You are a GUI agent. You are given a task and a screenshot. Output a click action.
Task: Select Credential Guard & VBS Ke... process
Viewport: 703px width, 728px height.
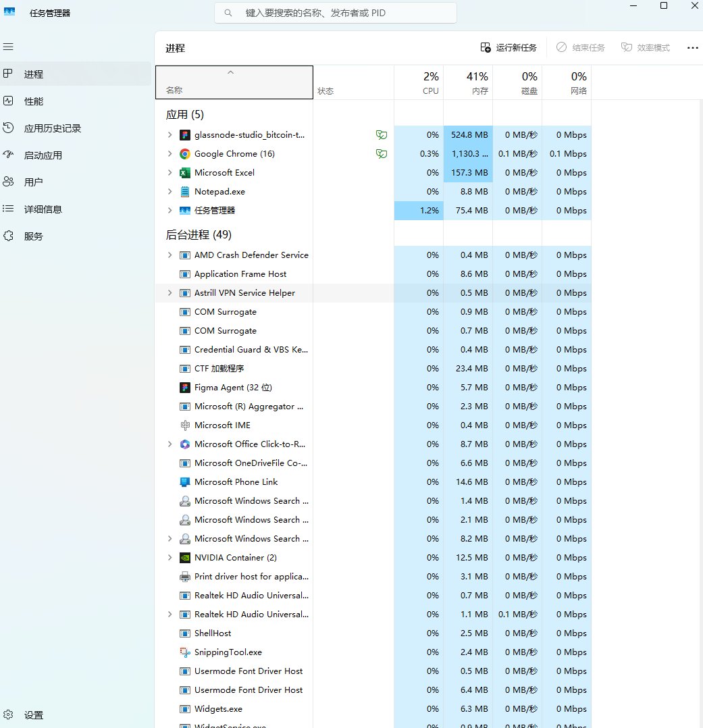[x=373, y=350]
